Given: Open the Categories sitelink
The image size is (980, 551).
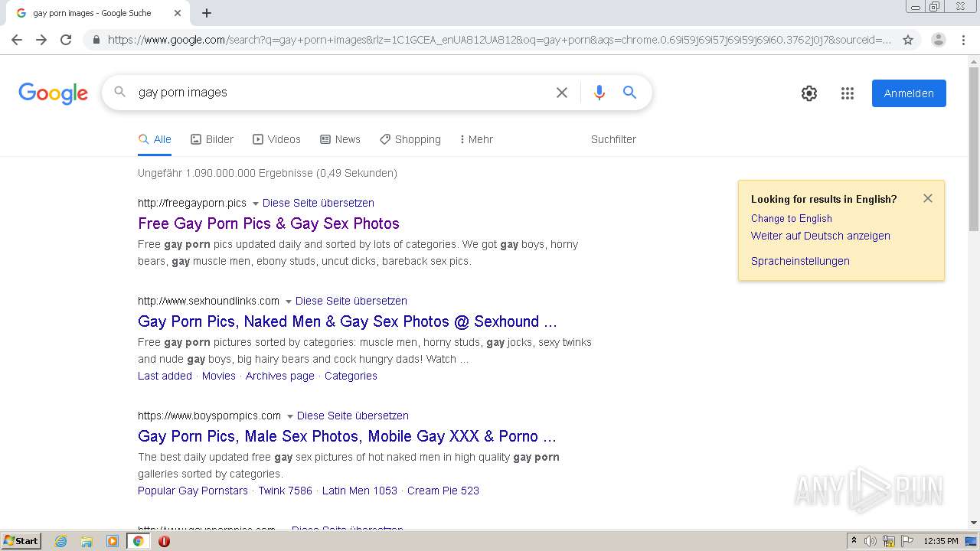Looking at the screenshot, I should click(351, 376).
